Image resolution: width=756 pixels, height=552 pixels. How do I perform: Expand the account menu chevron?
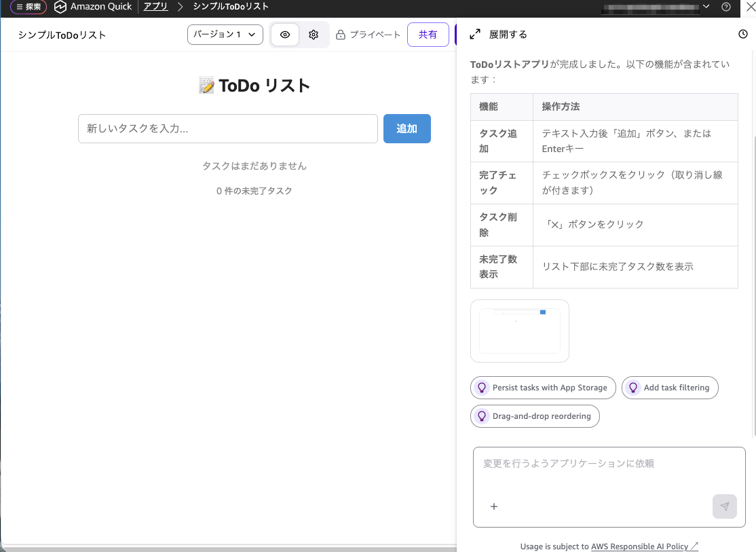pos(707,7)
